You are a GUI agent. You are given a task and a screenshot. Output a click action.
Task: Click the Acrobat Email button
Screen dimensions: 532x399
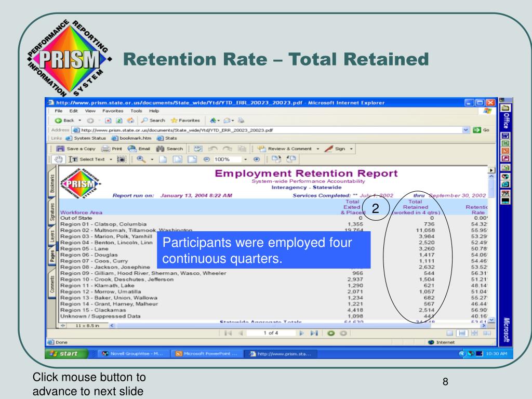pyautogui.click(x=139, y=149)
